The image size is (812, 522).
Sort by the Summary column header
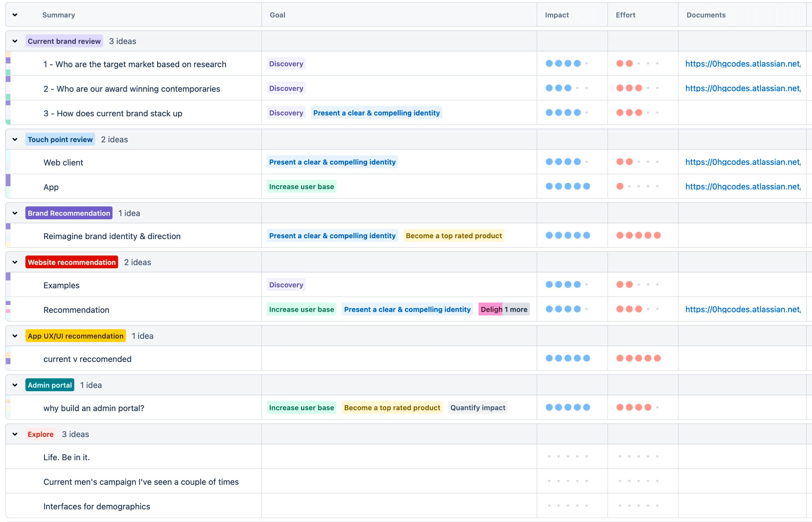click(x=59, y=15)
